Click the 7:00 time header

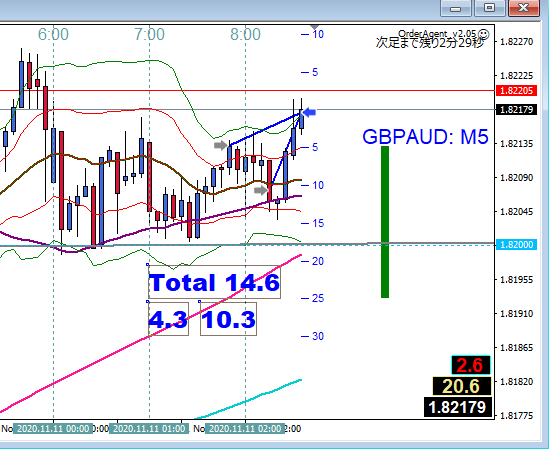pos(150,34)
